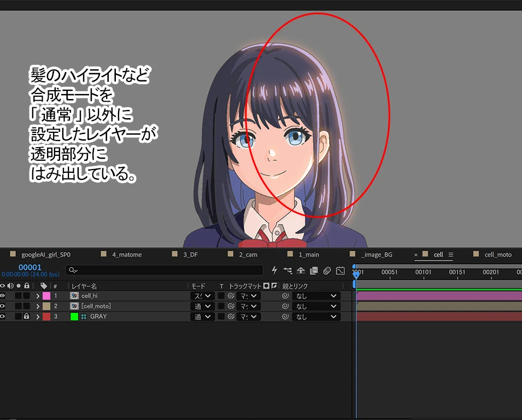The width and height of the screenshot is (522, 420).
Task: Click the parent pick whip of cell_hi
Action: coord(285,296)
